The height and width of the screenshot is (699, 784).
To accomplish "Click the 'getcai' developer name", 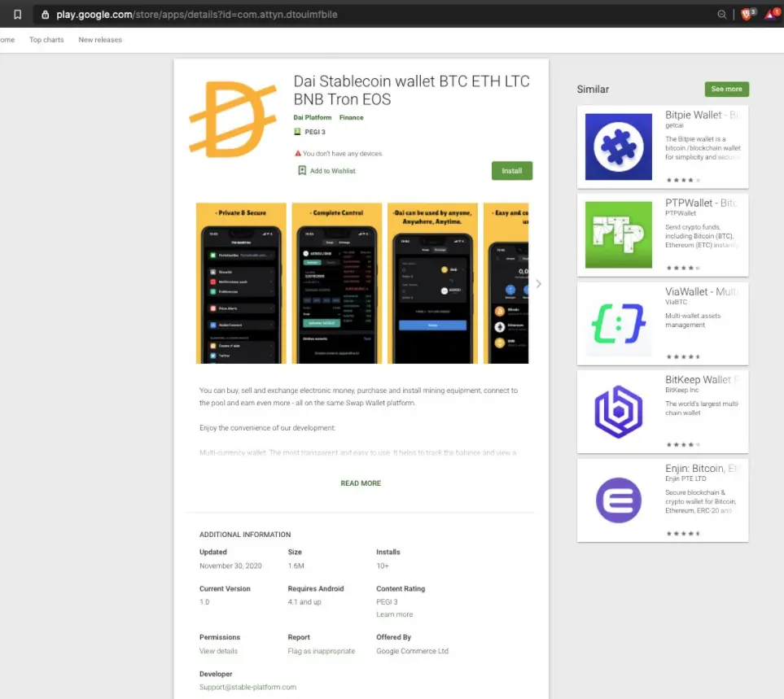I will pos(674,125).
